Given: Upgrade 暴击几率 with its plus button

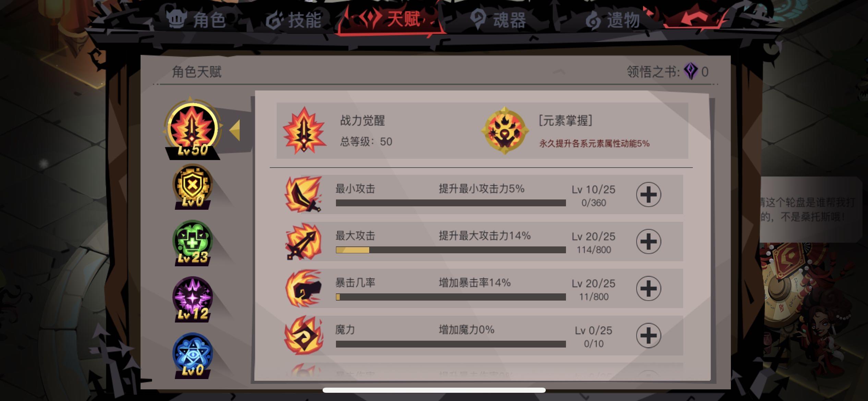Looking at the screenshot, I should 649,288.
